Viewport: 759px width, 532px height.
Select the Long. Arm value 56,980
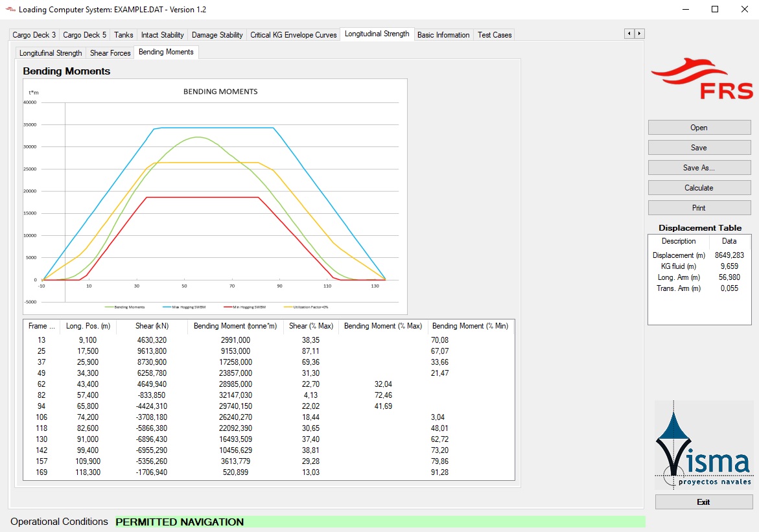[729, 277]
